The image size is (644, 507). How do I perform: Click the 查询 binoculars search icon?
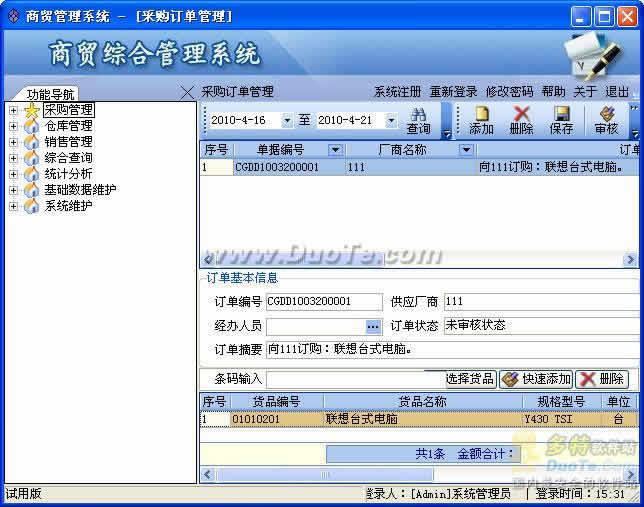pos(419,114)
